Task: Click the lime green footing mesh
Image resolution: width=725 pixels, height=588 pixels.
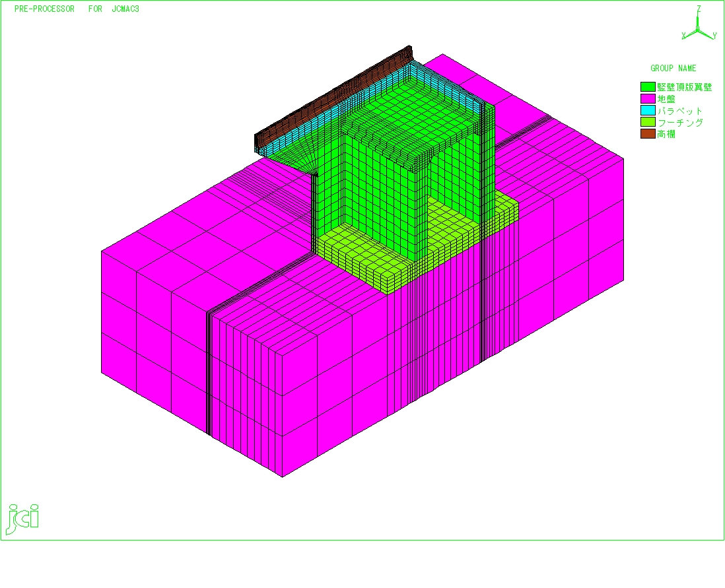Action: (x=370, y=264)
